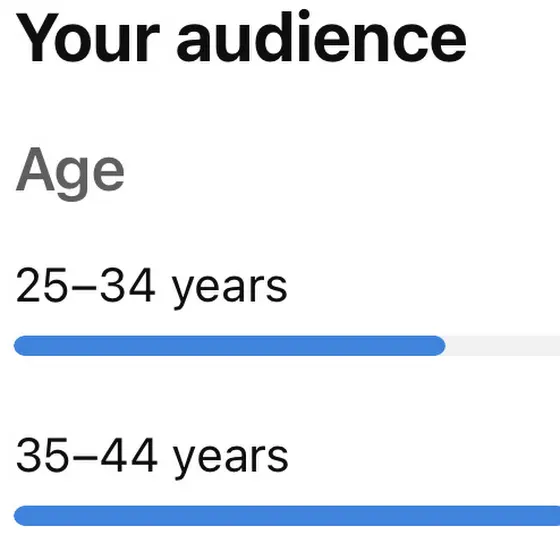This screenshot has width=560, height=560.
Task: Tap the rounded left end of the 25–34 bar
Action: click(21, 346)
